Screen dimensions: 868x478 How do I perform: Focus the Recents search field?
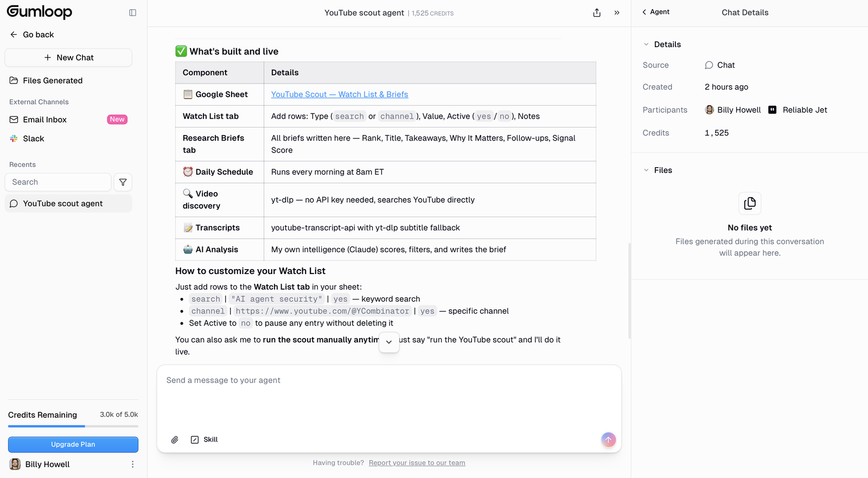58,182
